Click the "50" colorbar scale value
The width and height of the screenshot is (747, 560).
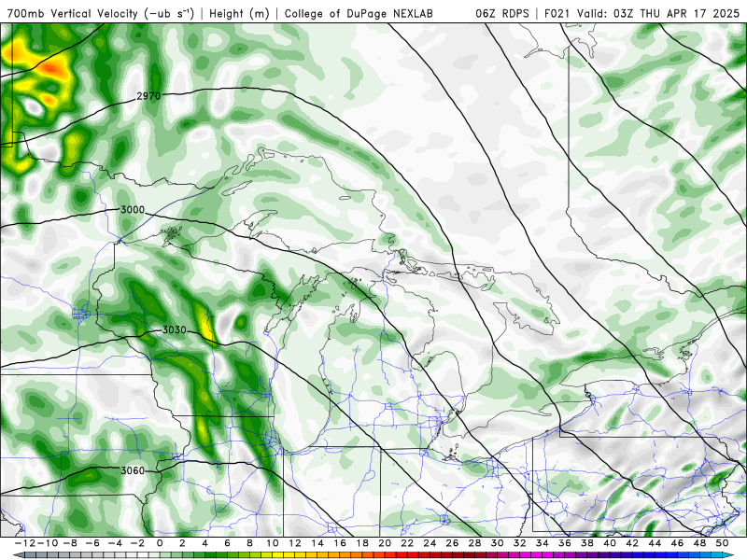[x=722, y=543]
